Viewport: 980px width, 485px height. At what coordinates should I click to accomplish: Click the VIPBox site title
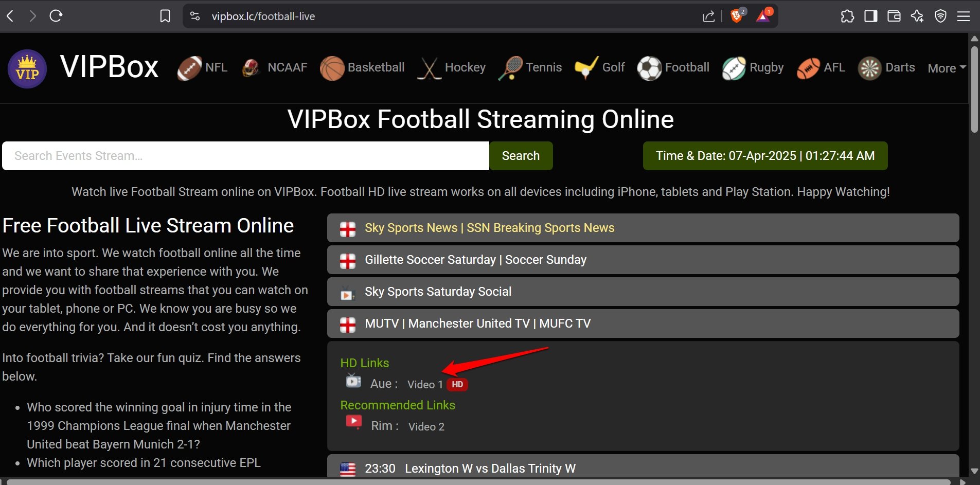[x=109, y=67]
